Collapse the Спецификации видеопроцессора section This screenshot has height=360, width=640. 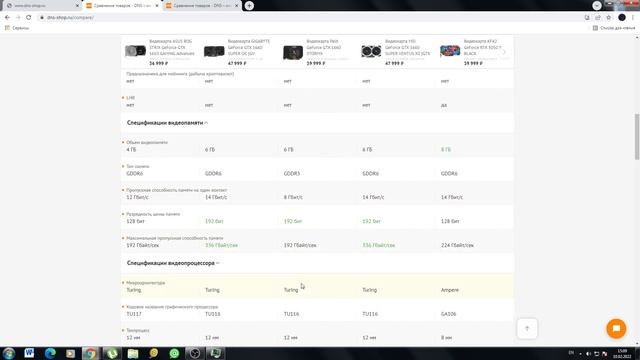pyautogui.click(x=173, y=263)
